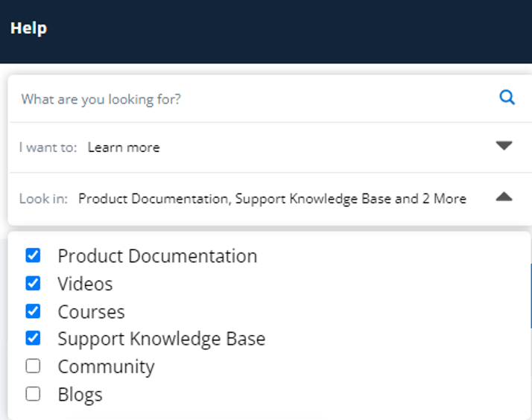Image resolution: width=532 pixels, height=420 pixels.
Task: Click 'Product Documentation, Support Knowledge Base and 2 More' text
Action: [x=272, y=199]
